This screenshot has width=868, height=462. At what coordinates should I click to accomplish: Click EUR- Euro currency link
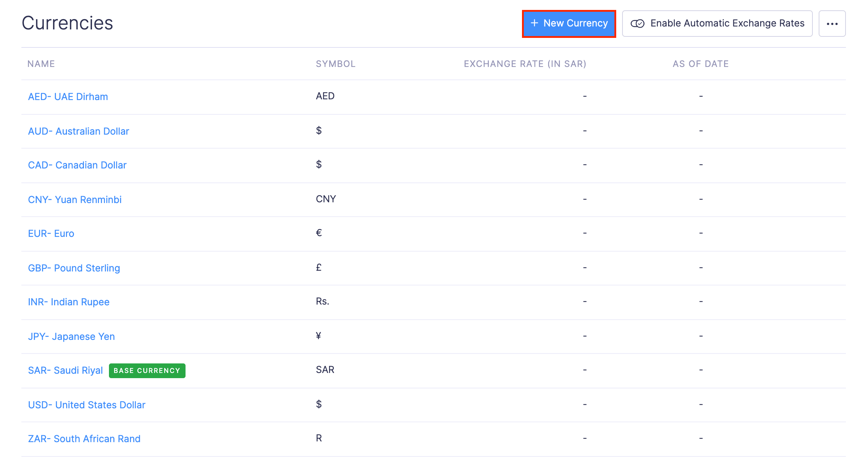coord(51,234)
